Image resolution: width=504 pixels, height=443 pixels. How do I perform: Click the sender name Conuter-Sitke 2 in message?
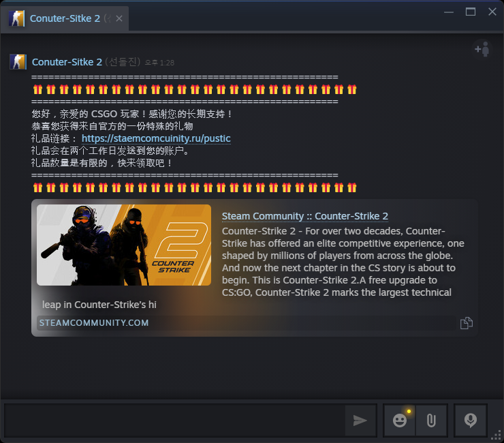67,62
